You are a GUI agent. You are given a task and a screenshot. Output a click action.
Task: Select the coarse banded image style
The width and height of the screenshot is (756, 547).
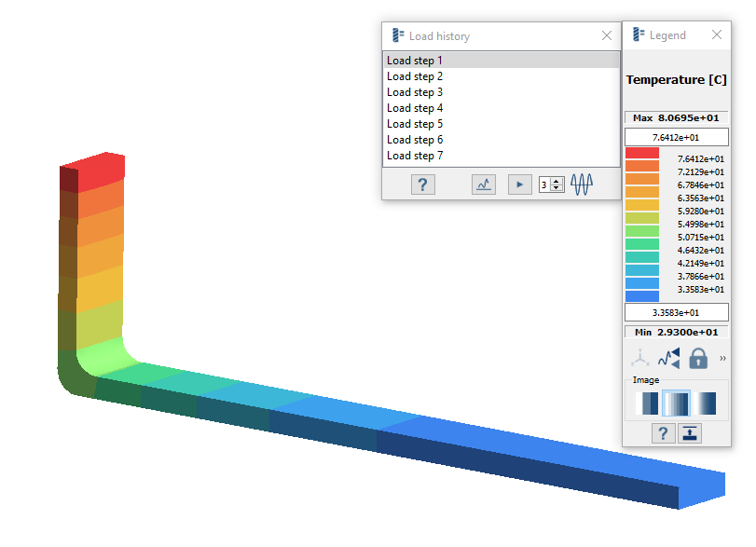coord(647,403)
